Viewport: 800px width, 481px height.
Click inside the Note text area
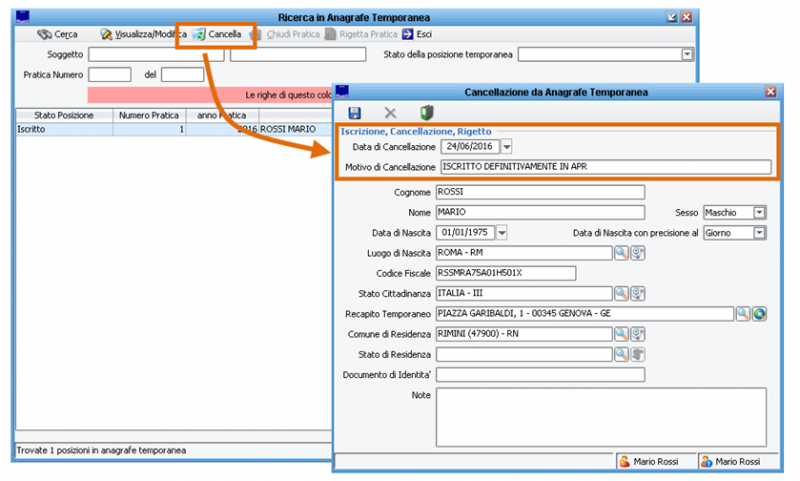point(600,416)
